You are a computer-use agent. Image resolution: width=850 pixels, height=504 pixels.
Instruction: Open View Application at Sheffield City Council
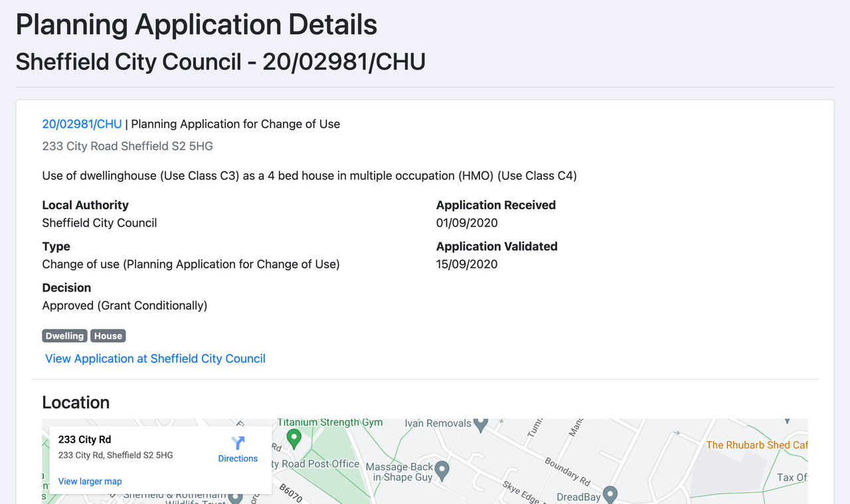point(155,359)
